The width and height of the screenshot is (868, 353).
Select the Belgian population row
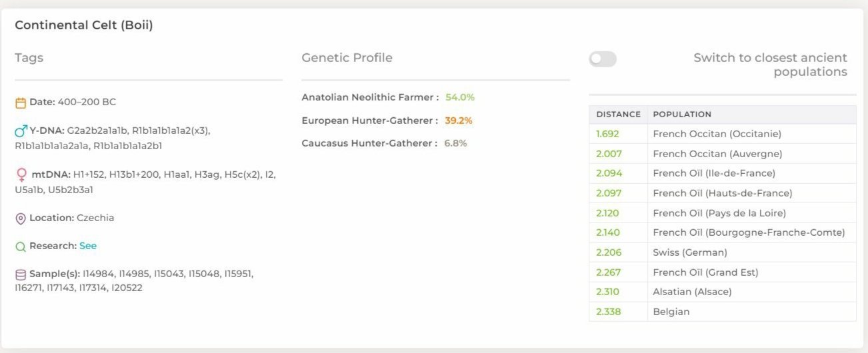click(723, 312)
